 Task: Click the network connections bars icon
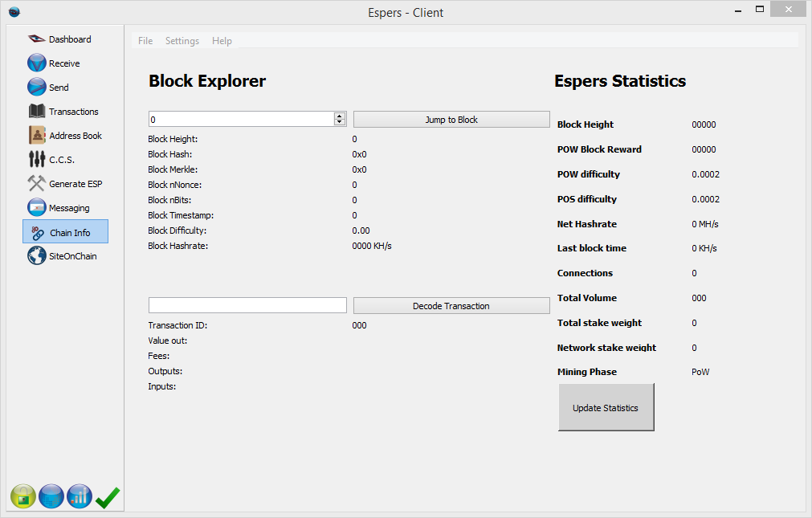pyautogui.click(x=80, y=496)
